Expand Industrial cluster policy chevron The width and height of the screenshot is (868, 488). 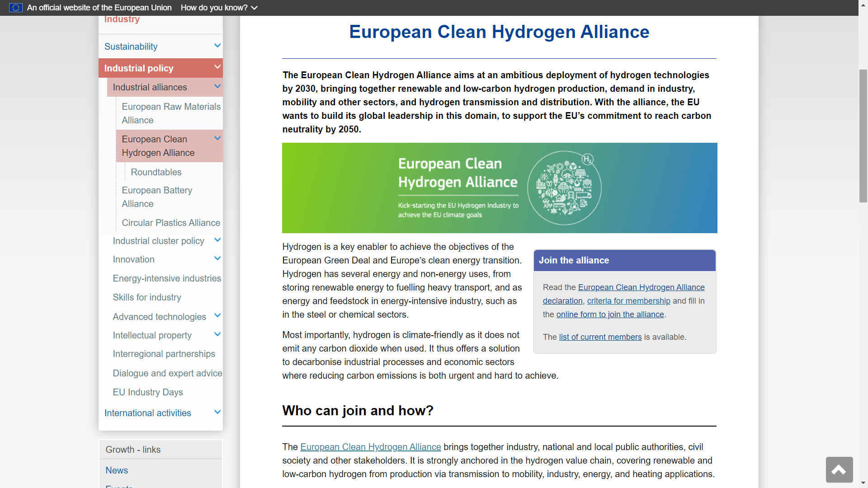(217, 240)
